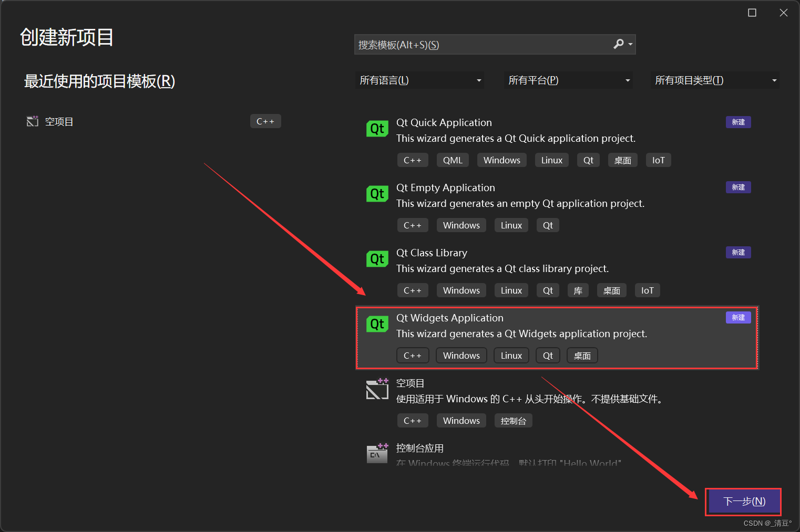Click the 最近使用的项目模板(R) heading

pyautogui.click(x=99, y=81)
